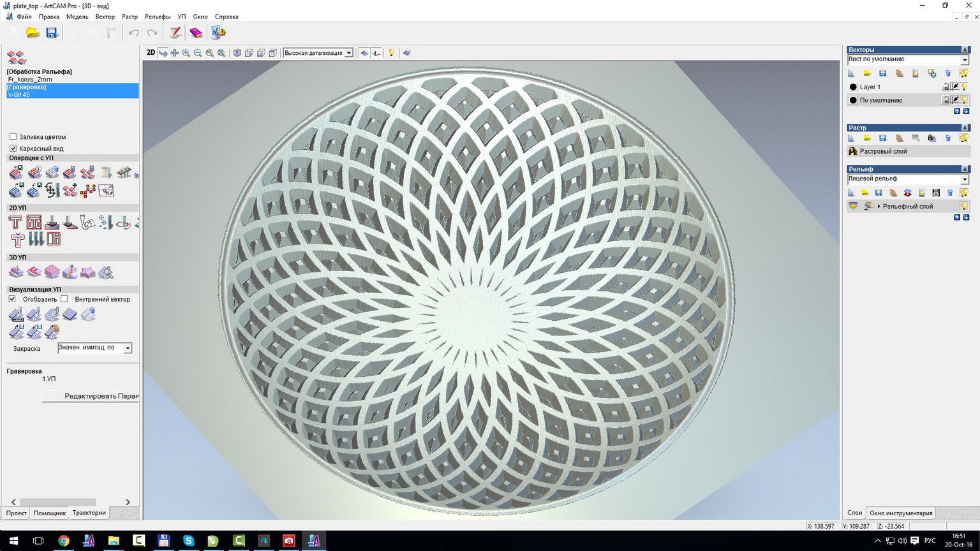Viewport: 980px width, 551px height.
Task: Click the Delete Simulation icon
Action: 87,314
